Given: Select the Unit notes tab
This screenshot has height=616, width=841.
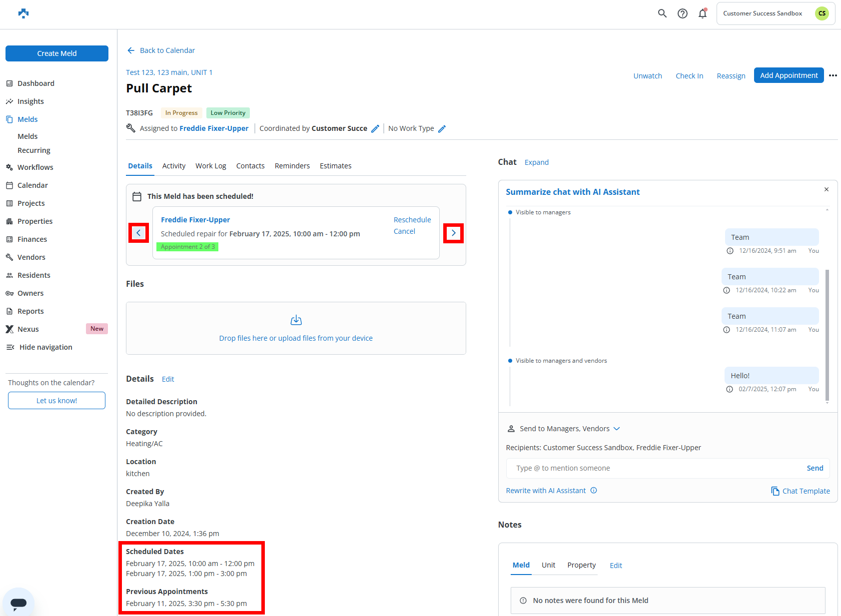Looking at the screenshot, I should click(548, 565).
